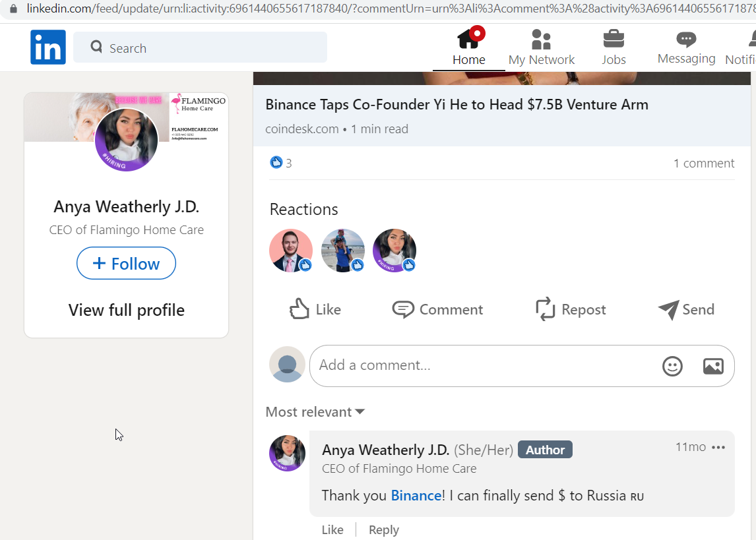The image size is (756, 540).
Task: Click your blank avatar beside comment box
Action: click(287, 365)
